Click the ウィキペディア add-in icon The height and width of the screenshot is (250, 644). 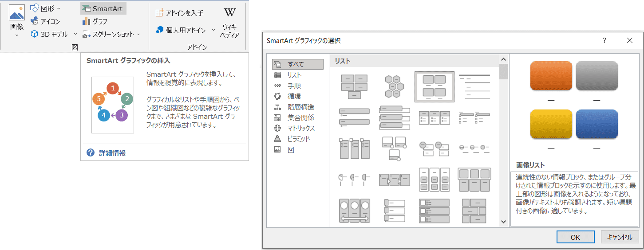point(230,12)
